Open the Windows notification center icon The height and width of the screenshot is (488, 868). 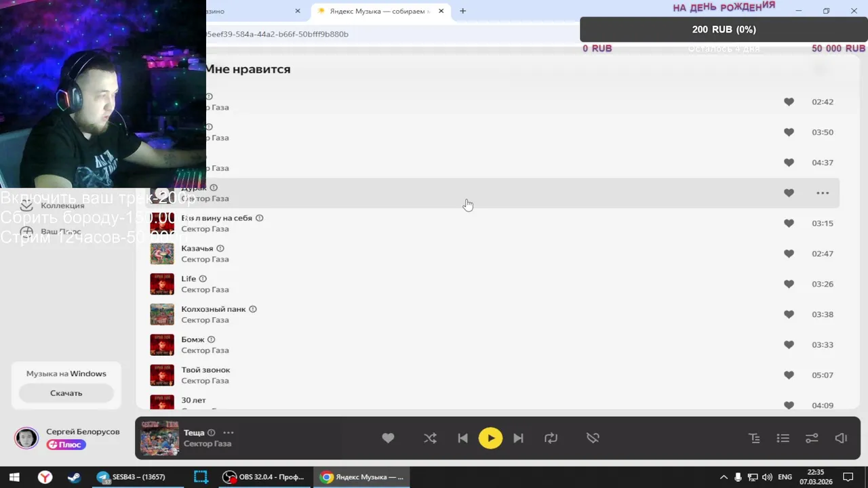pos(848,477)
